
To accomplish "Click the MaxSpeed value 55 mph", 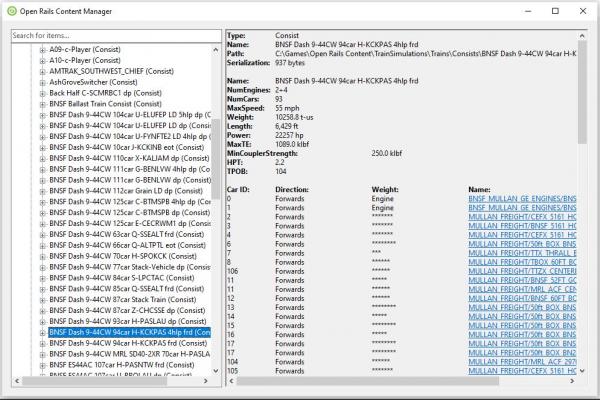I will point(287,108).
